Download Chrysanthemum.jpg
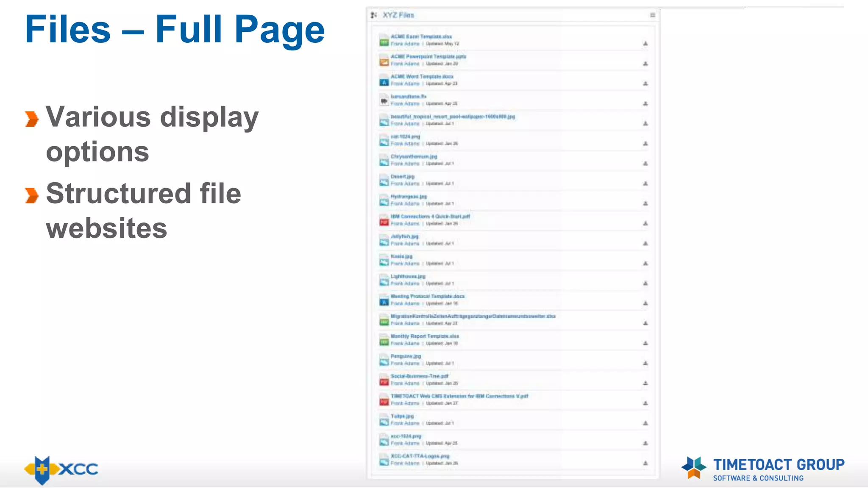Viewport: 868px width, 488px height. [x=645, y=164]
